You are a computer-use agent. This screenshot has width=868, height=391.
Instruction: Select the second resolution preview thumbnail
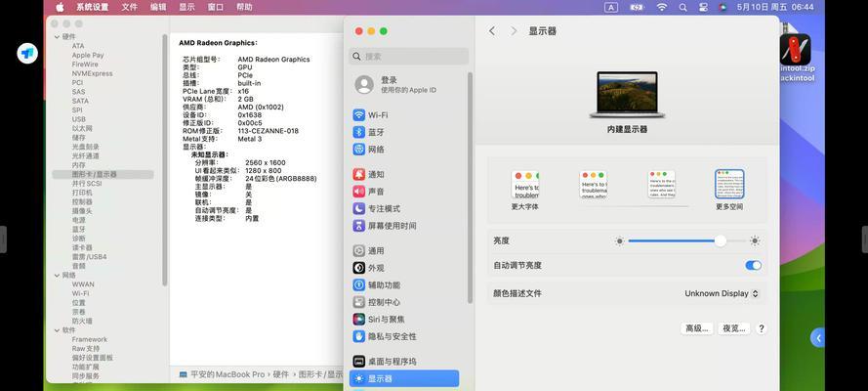pyautogui.click(x=594, y=185)
